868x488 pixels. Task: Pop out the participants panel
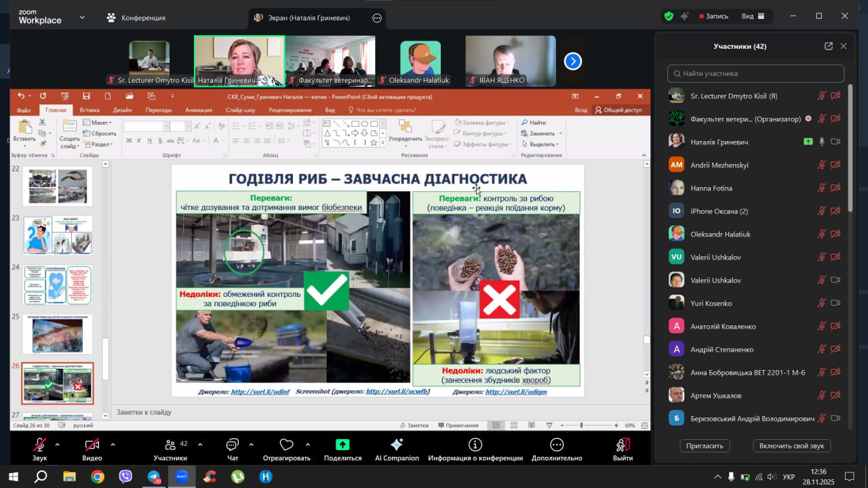point(828,46)
